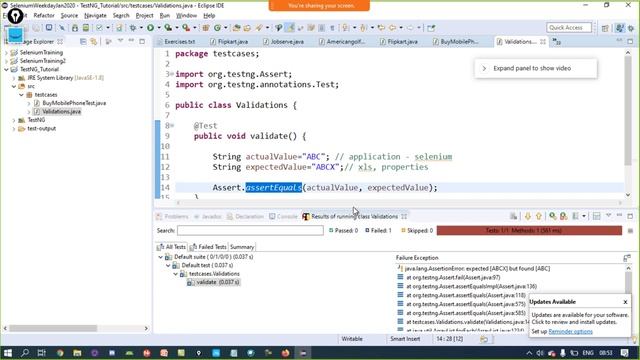This screenshot has width=640, height=360.
Task: Click the red test progress bar
Action: 529,231
